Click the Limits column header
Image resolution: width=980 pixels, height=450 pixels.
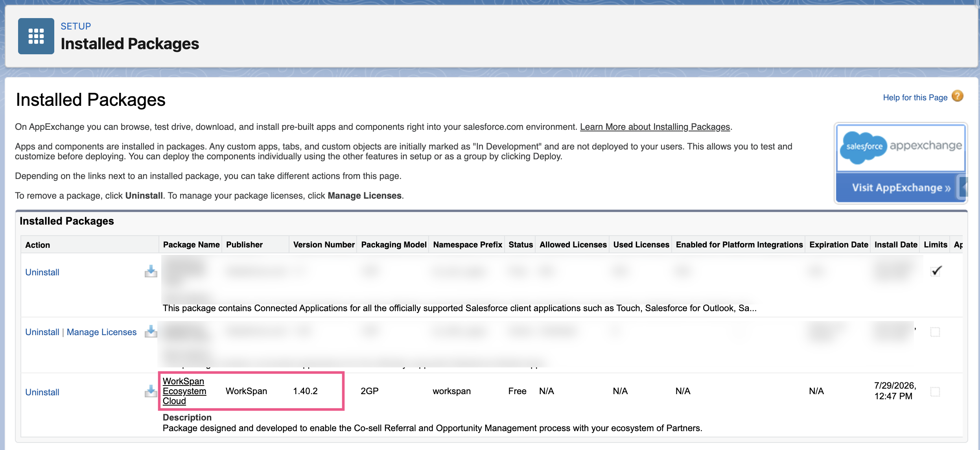tap(936, 245)
